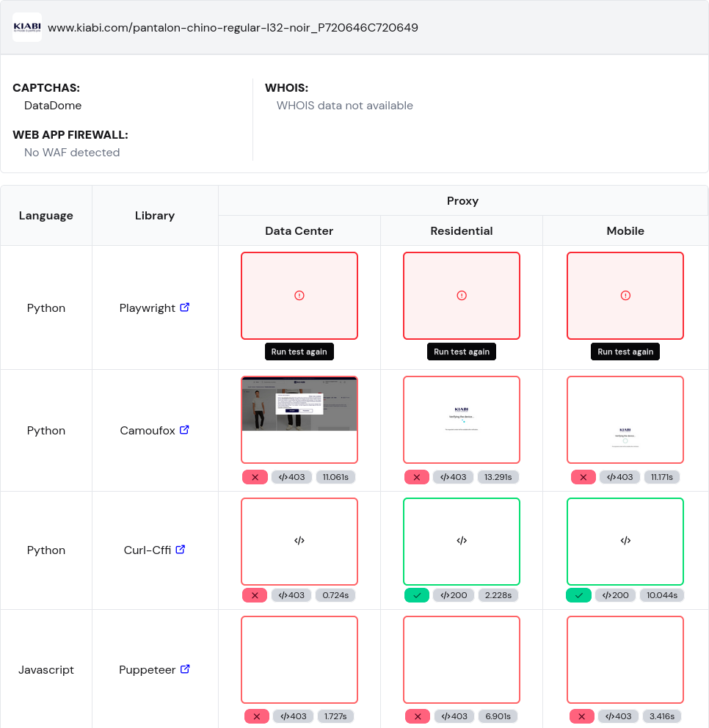The width and height of the screenshot is (709, 728).
Task: Open the Playwright external link icon
Action: point(185,307)
